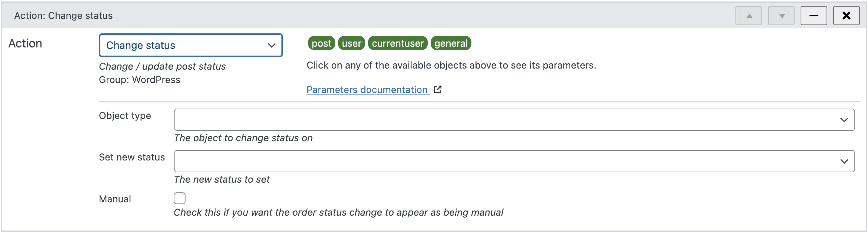The image size is (868, 232).
Task: Click the user parameters badge
Action: (x=351, y=43)
